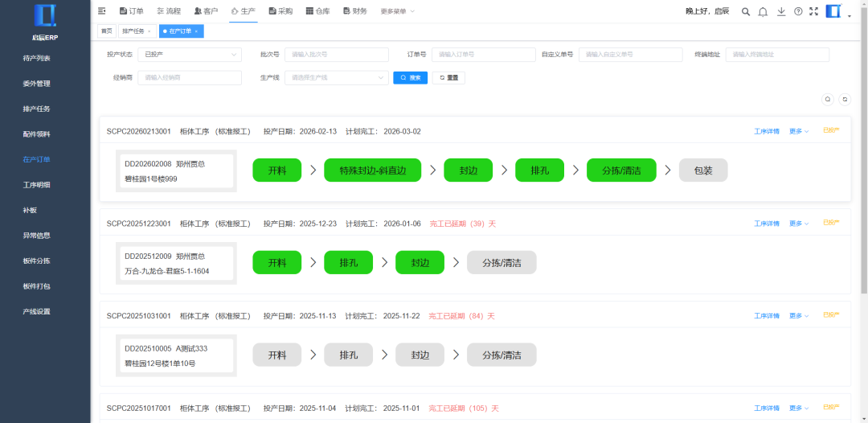This screenshot has width=868, height=423.
Task: Switch to the 首页 tab
Action: tap(106, 31)
